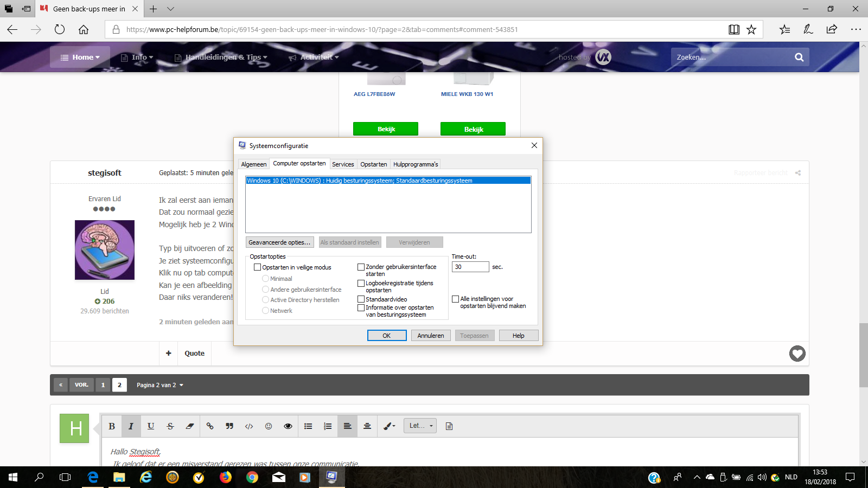The width and height of the screenshot is (868, 488).
Task: Open the Pagina 2 van 2 dropdown
Action: click(160, 385)
